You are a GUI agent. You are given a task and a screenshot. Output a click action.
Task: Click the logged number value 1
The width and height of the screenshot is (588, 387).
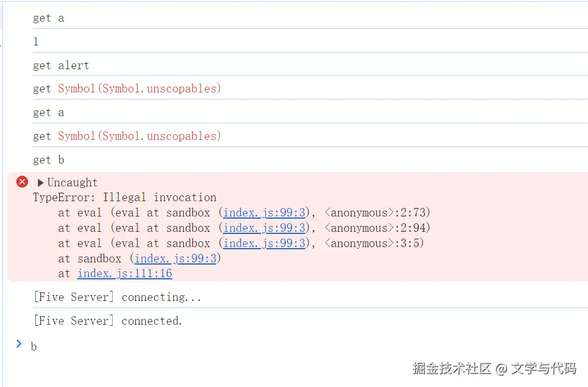[36, 42]
